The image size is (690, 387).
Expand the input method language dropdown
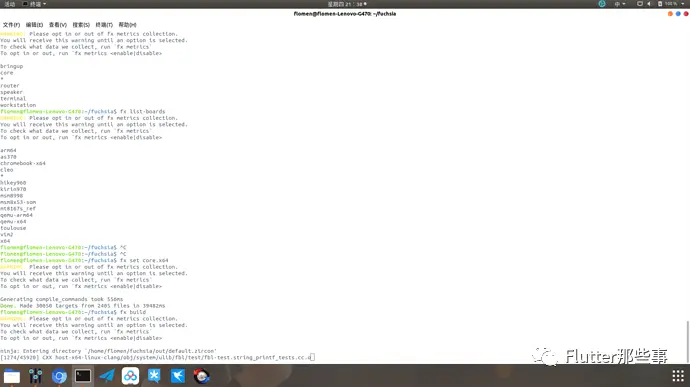(620, 4)
